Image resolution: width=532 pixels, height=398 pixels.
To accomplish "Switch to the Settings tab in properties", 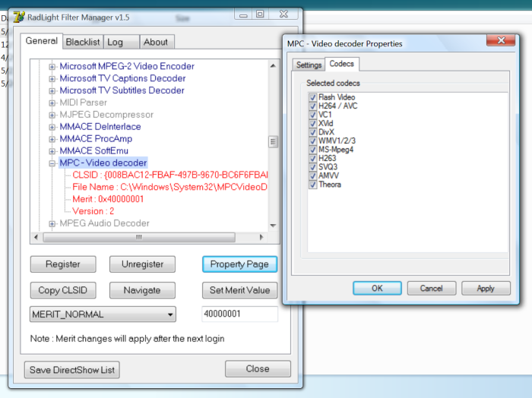I will (x=309, y=65).
